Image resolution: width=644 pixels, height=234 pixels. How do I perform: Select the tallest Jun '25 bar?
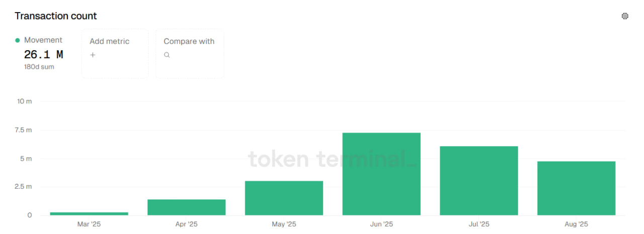381,174
